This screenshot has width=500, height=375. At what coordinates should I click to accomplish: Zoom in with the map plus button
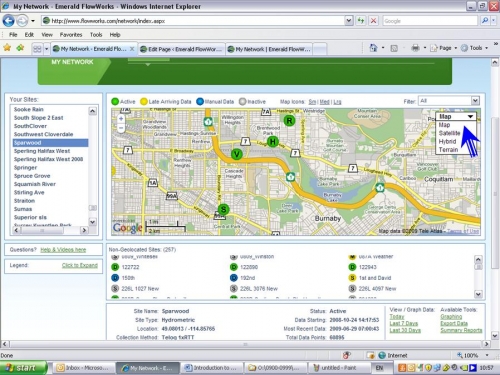(121, 118)
